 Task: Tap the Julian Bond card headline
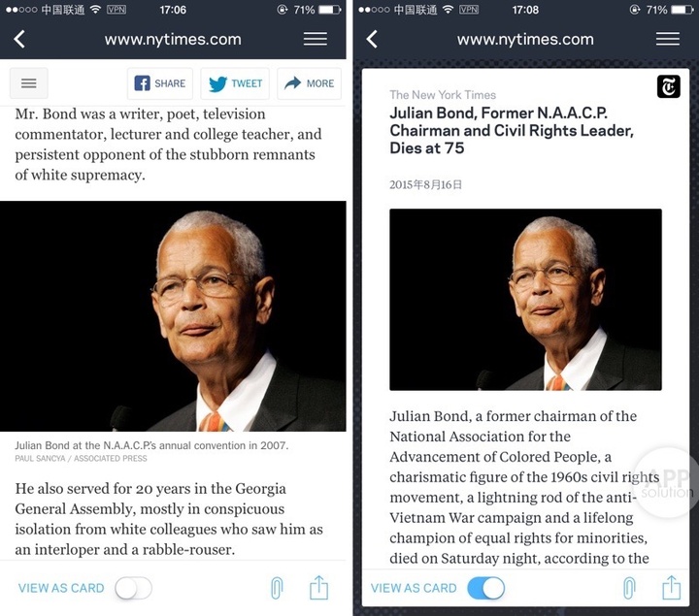coord(512,130)
